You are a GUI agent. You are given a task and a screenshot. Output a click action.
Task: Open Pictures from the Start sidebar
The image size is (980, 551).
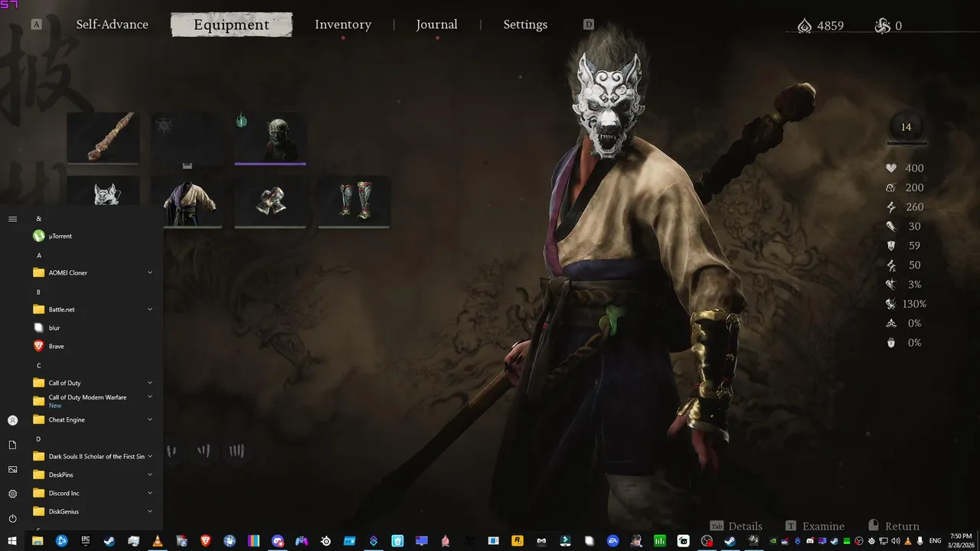pos(12,469)
